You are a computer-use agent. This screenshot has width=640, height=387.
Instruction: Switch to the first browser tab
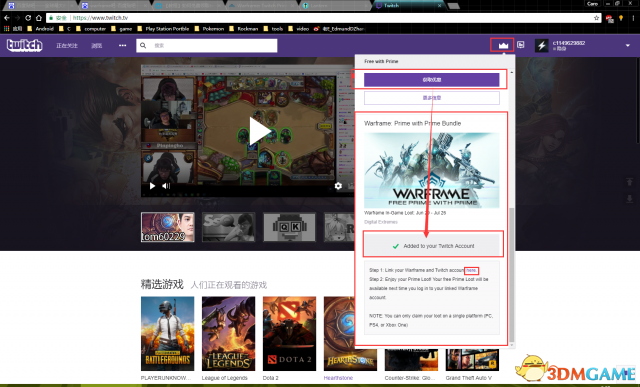pos(40,5)
